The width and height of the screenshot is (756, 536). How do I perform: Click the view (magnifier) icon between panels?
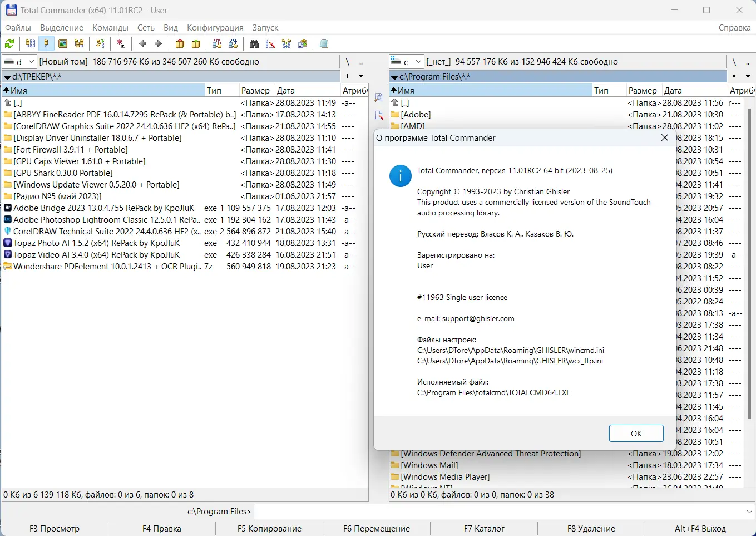pyautogui.click(x=379, y=98)
